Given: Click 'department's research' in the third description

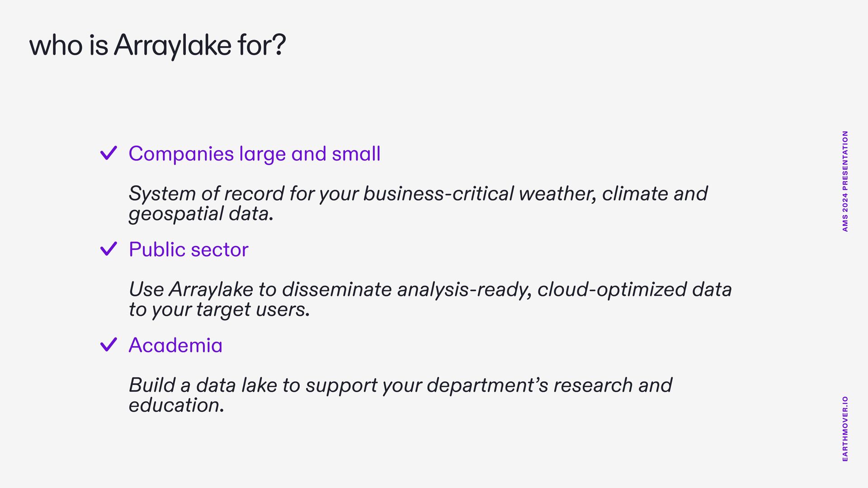Looking at the screenshot, I should 529,386.
